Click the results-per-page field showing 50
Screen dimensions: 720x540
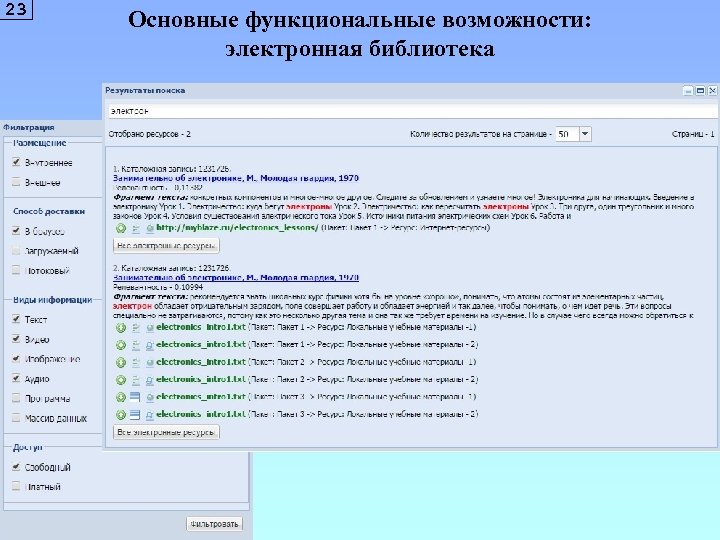point(567,134)
